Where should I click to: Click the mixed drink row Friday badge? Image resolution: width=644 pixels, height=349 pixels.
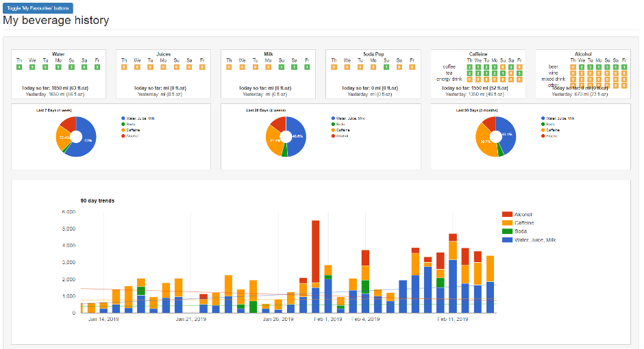[x=624, y=79]
